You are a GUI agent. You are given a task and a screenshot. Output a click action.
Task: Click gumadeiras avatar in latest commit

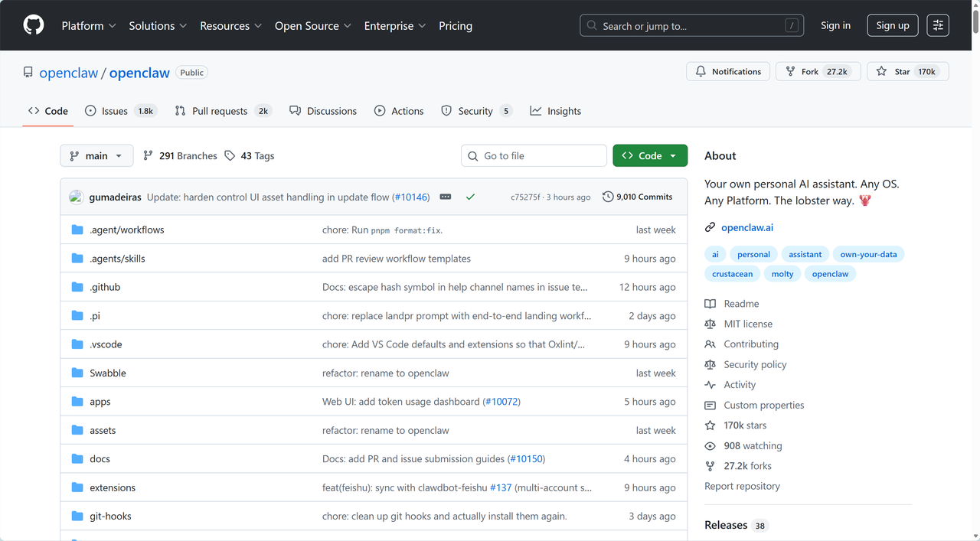click(x=76, y=197)
